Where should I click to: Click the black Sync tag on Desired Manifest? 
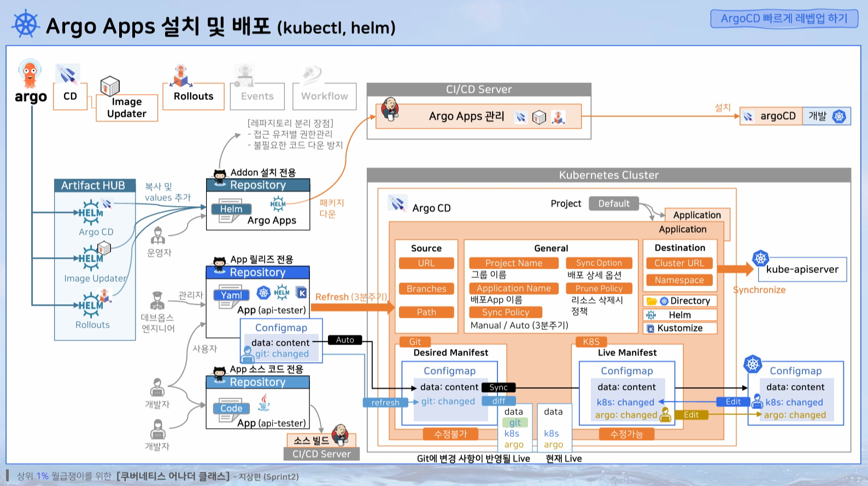point(498,387)
